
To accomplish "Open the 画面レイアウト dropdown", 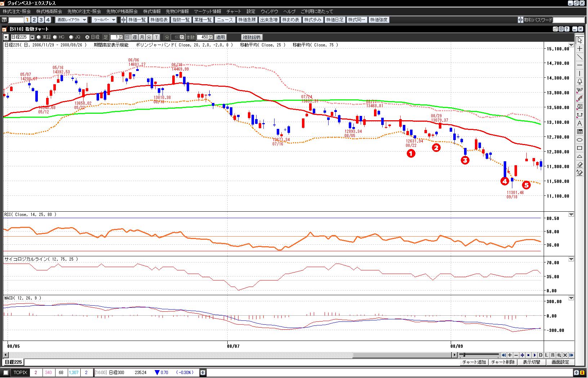I will coord(72,20).
